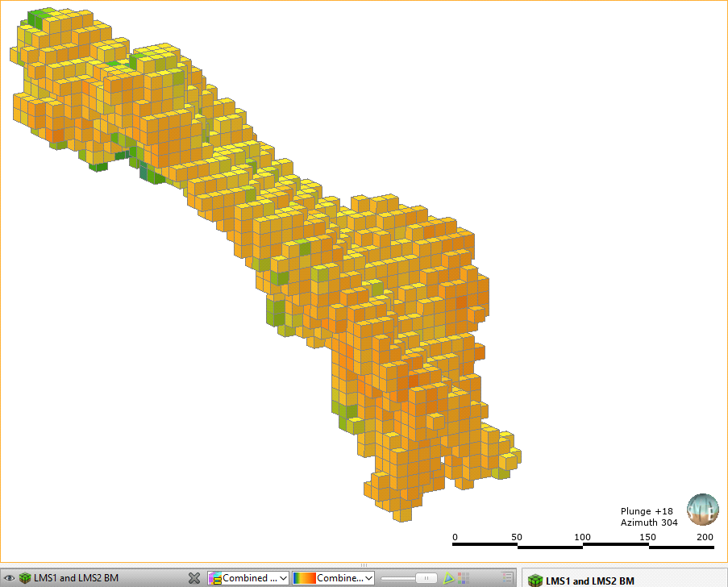Click LMS1 and LMS2 BM properties panel title
Viewport: 728px width, 587px height.
click(x=589, y=581)
